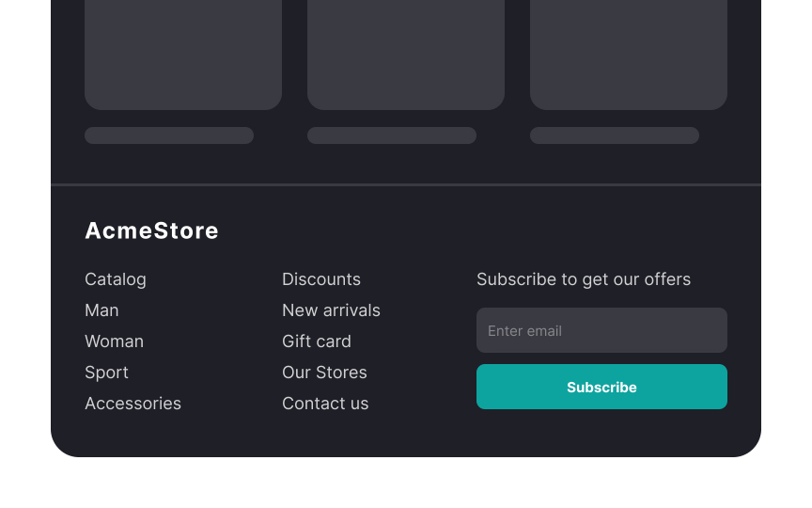Go to the Man category link
Screen dimensions: 812x508
coord(101,310)
